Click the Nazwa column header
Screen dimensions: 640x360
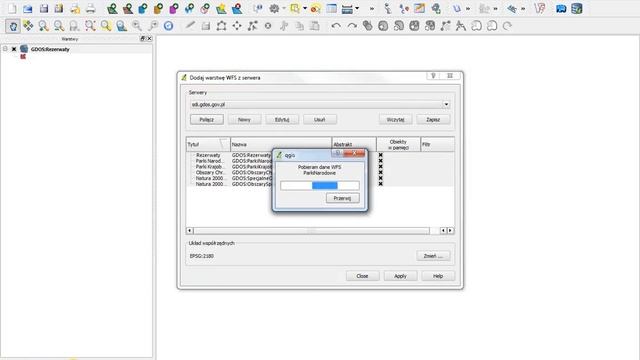click(x=281, y=144)
